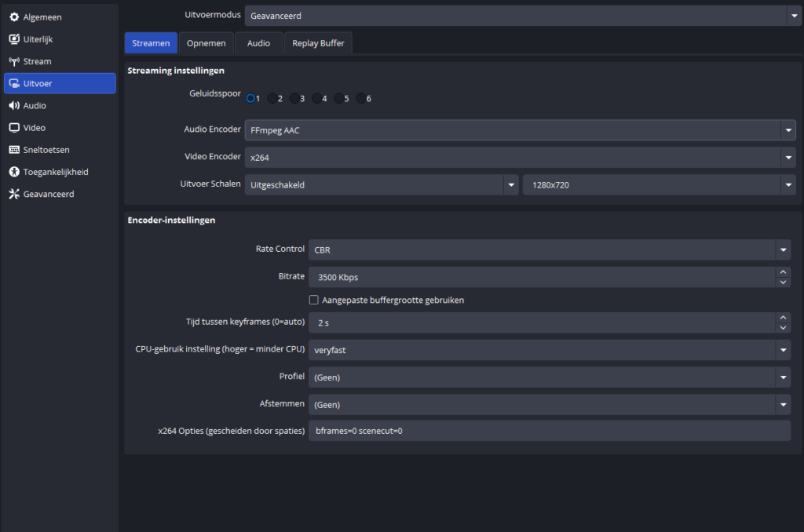Enable Aangepaste buffergrootte gebruiken checkbox
The width and height of the screenshot is (804, 532).
pyautogui.click(x=314, y=300)
